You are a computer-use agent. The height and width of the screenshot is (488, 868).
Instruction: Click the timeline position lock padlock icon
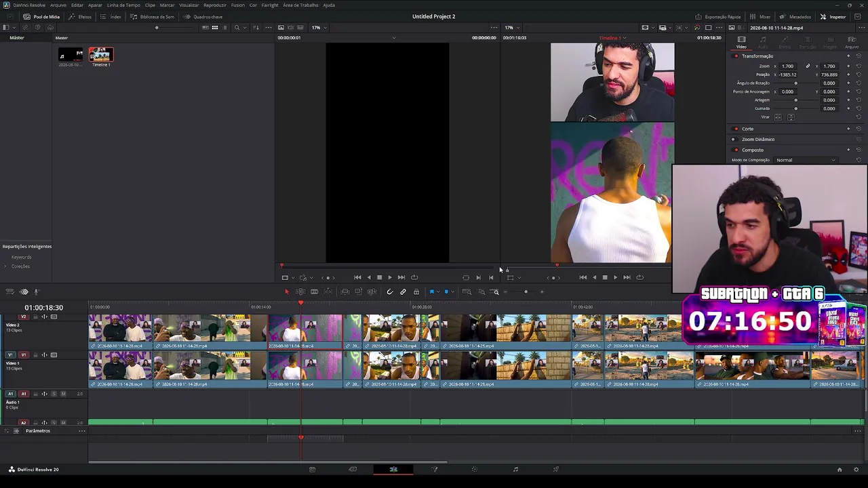pyautogui.click(x=416, y=291)
